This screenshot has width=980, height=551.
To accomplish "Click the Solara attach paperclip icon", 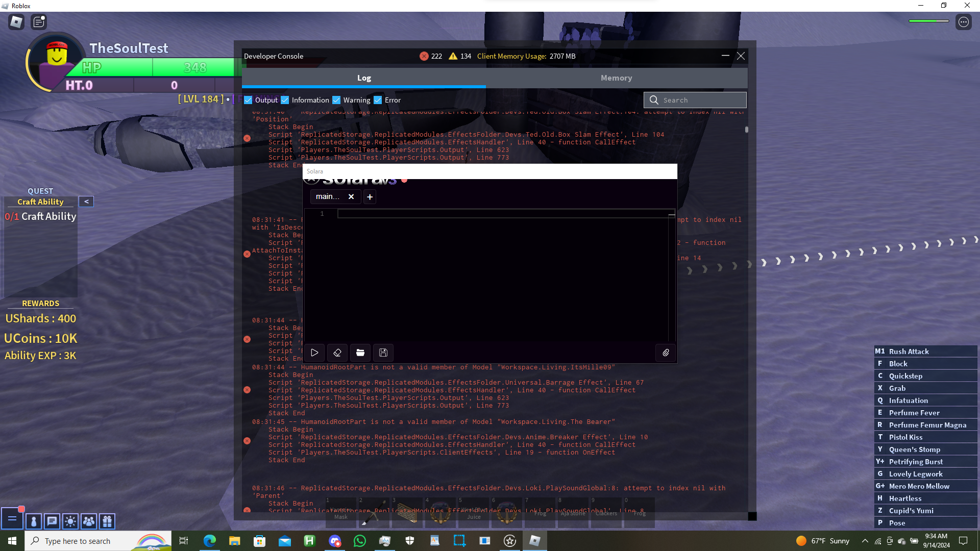I will [x=666, y=353].
